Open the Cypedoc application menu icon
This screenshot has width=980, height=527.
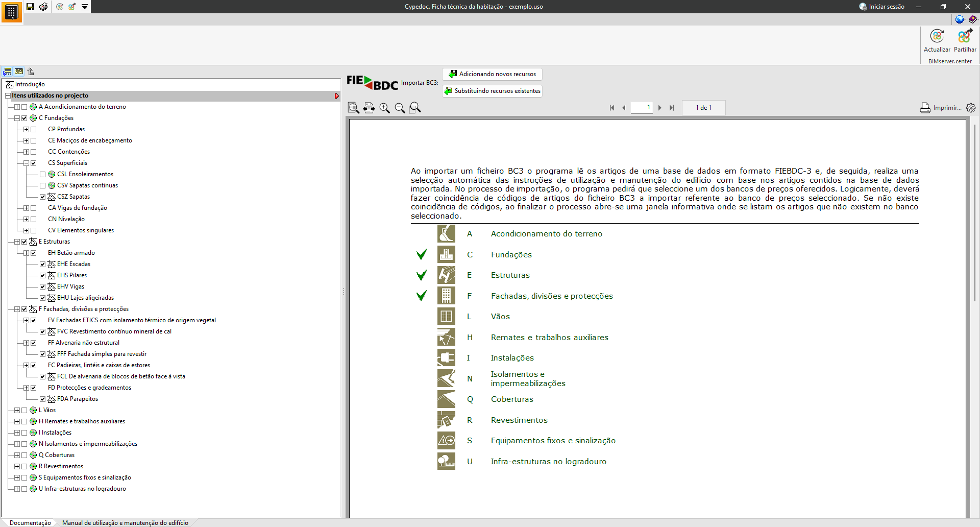point(11,12)
